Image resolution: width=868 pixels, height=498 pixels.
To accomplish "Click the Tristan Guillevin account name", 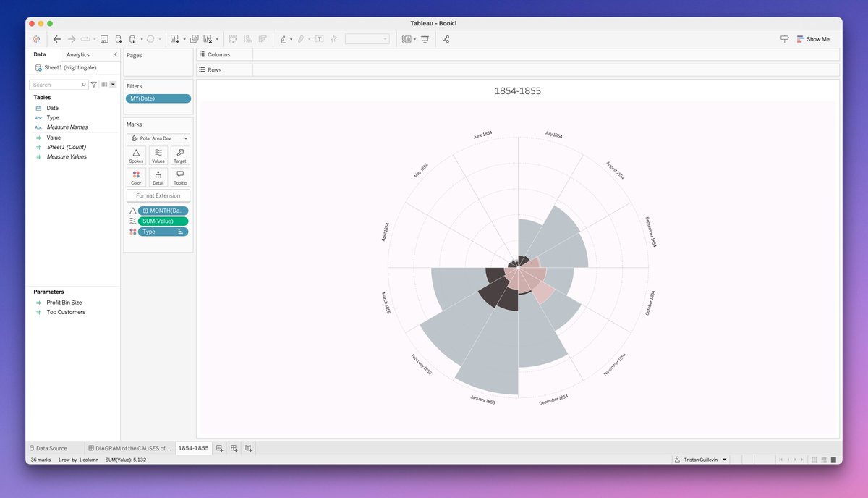I will click(x=699, y=459).
